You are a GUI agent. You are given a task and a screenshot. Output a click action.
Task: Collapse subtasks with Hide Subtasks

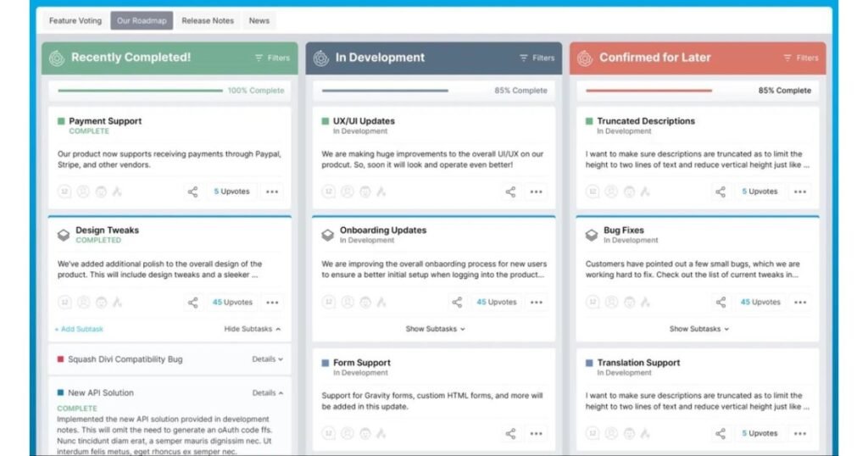[x=253, y=329]
